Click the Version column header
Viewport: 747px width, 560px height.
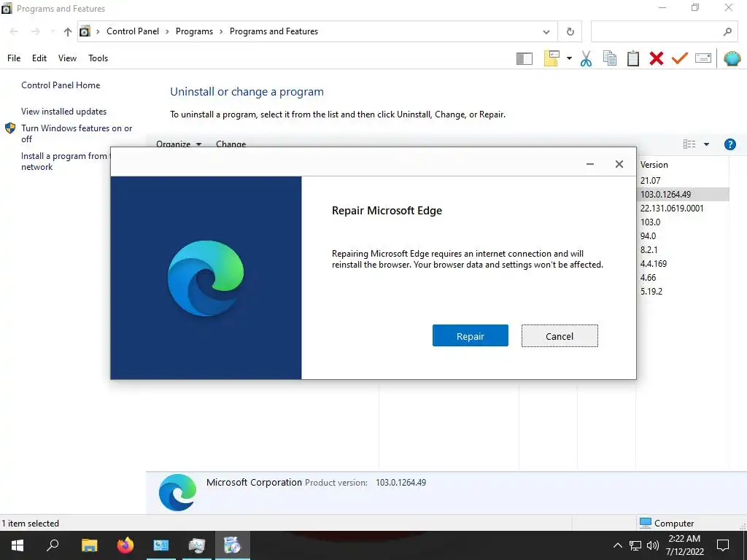683,165
